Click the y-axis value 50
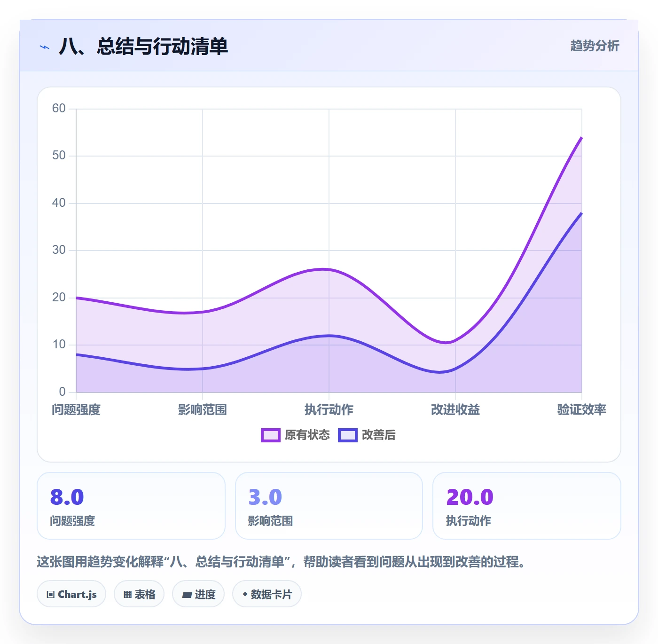 point(59,156)
